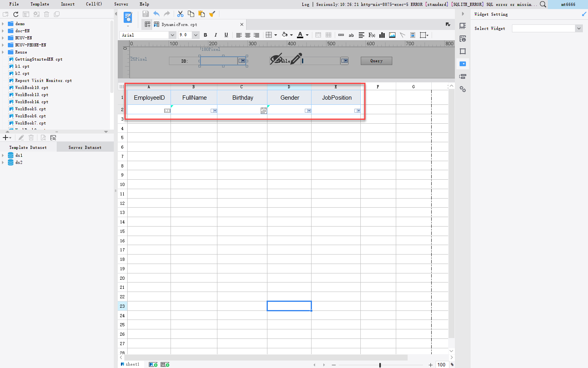Toggle Underline formatting in the toolbar
Viewport: 588px width, 368px height.
point(226,35)
